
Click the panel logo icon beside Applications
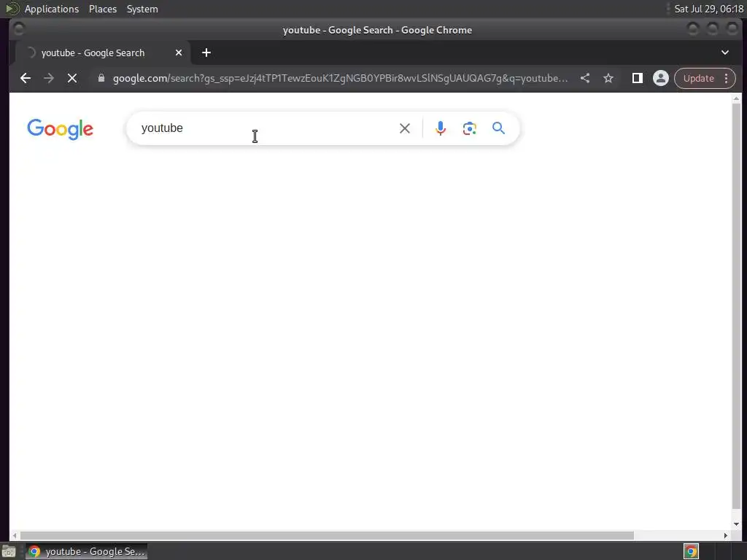12,9
